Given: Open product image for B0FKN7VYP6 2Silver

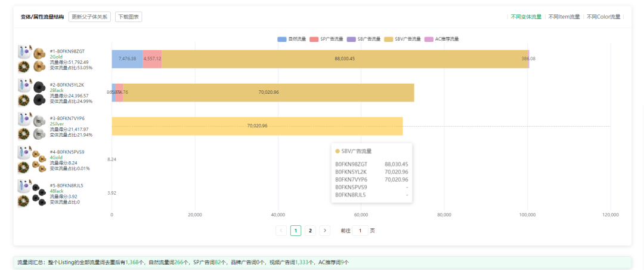Looking at the screenshot, I should [x=32, y=126].
